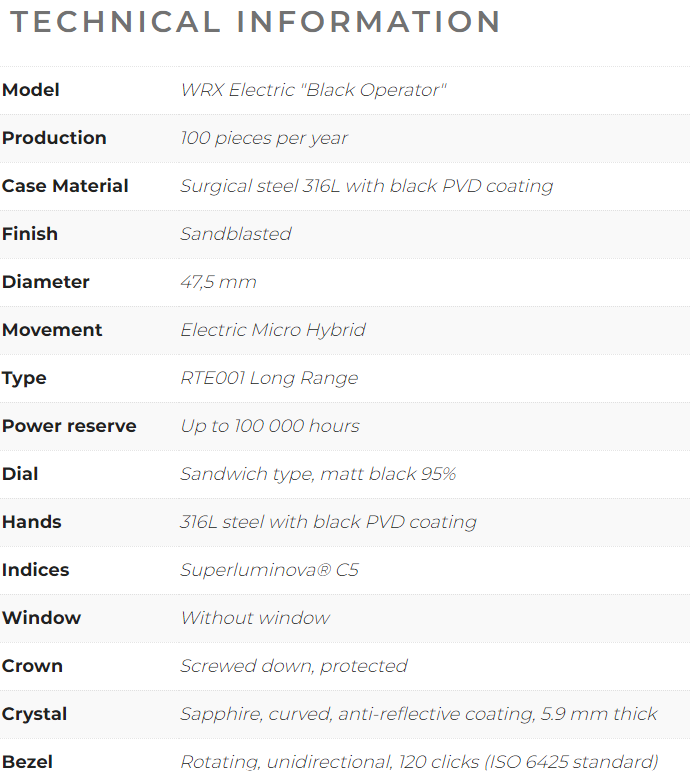The height and width of the screenshot is (772, 690).
Task: Click the Sandwich type dial description
Action: 318,474
